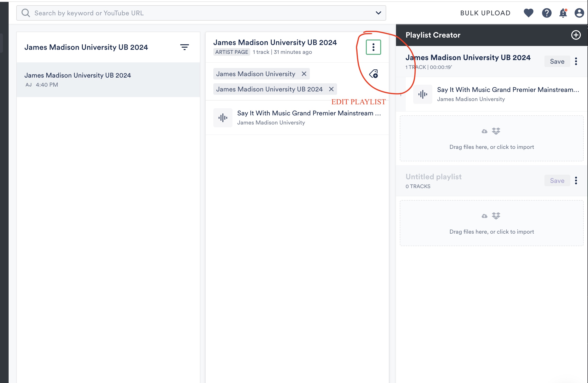This screenshot has width=588, height=383.
Task: Save the James Madison University UB 2024 playlist
Action: click(557, 61)
